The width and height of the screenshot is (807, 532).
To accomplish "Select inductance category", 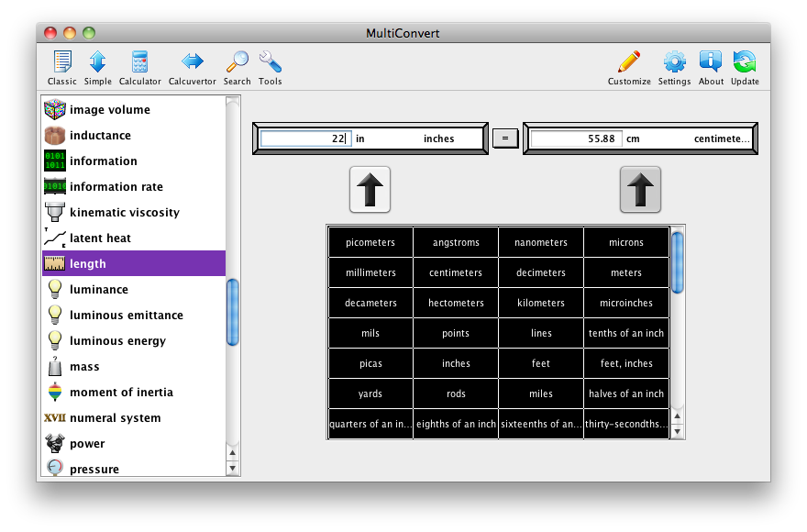I will tap(134, 135).
